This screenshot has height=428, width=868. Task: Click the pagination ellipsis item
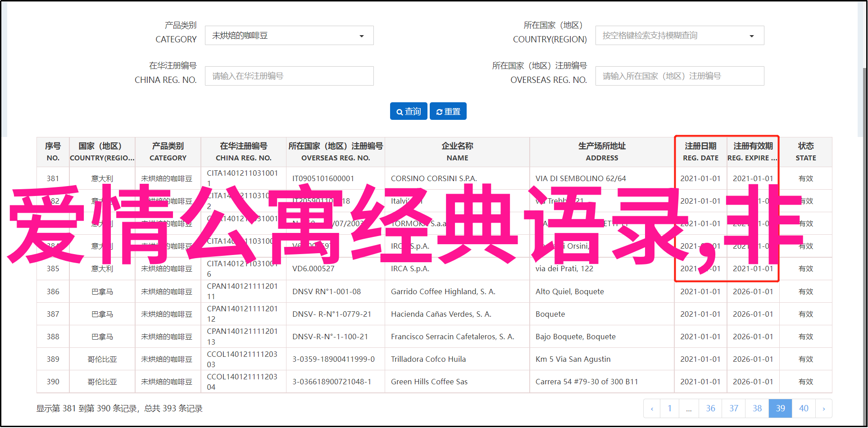click(689, 409)
